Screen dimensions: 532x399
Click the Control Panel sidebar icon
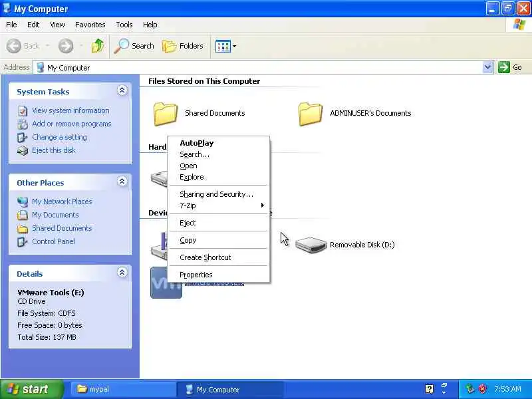tap(23, 242)
